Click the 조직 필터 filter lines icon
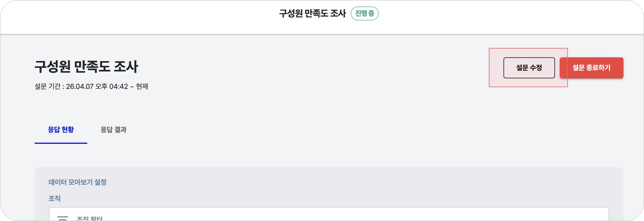This screenshot has height=221, width=644. 63,218
